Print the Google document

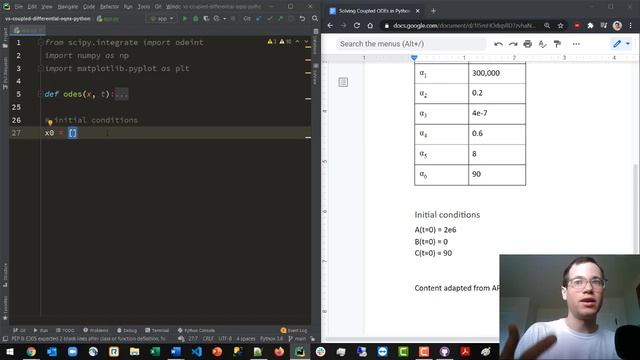[528, 44]
